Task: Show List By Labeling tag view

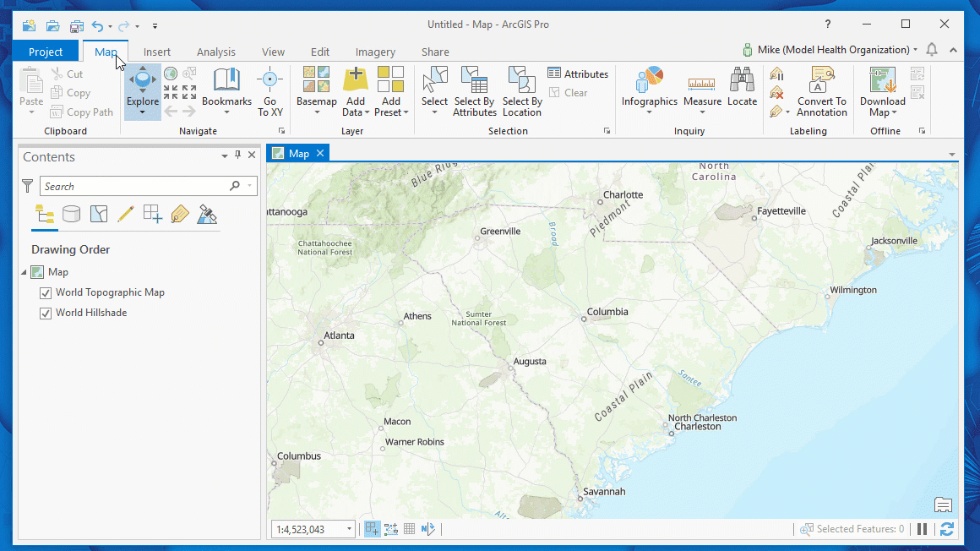Action: click(179, 215)
